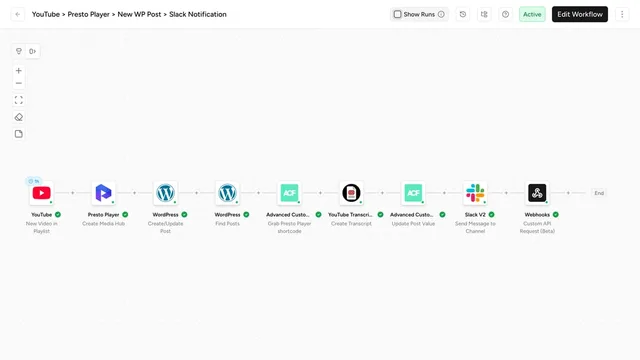Click plus between Slack V2 and Webhooks
Image resolution: width=640 pixels, height=360 pixels.
pos(506,193)
